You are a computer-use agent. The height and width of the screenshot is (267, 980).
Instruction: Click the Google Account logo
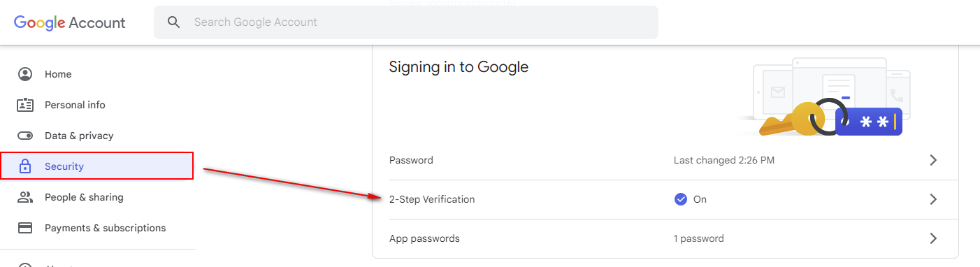(x=70, y=22)
